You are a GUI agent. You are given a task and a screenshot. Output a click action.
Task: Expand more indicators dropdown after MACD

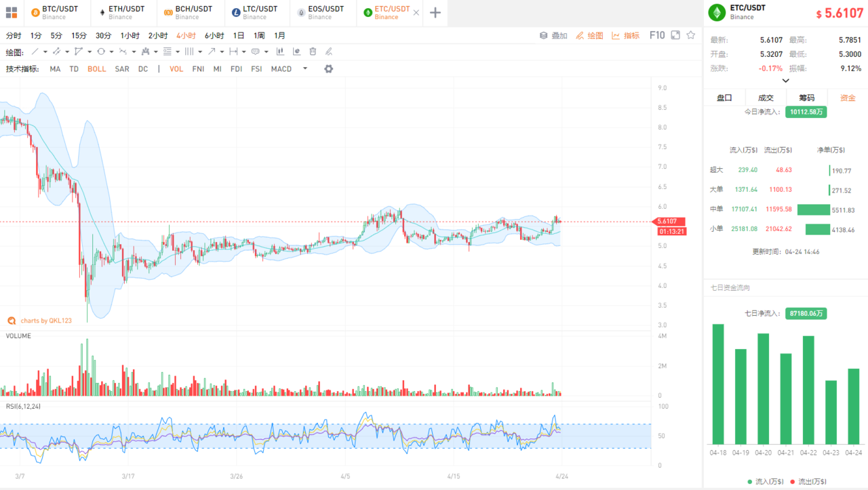305,68
